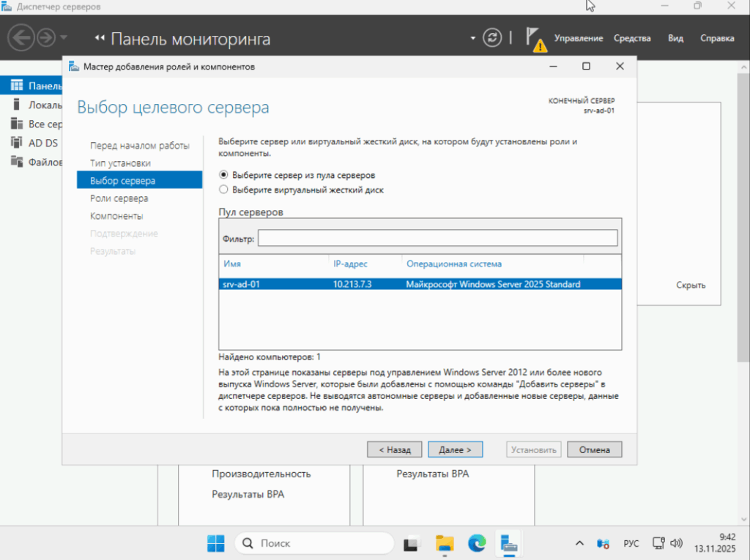This screenshot has width=750, height=560.
Task: Go to the 'Тип установки' wizard step
Action: click(x=120, y=163)
